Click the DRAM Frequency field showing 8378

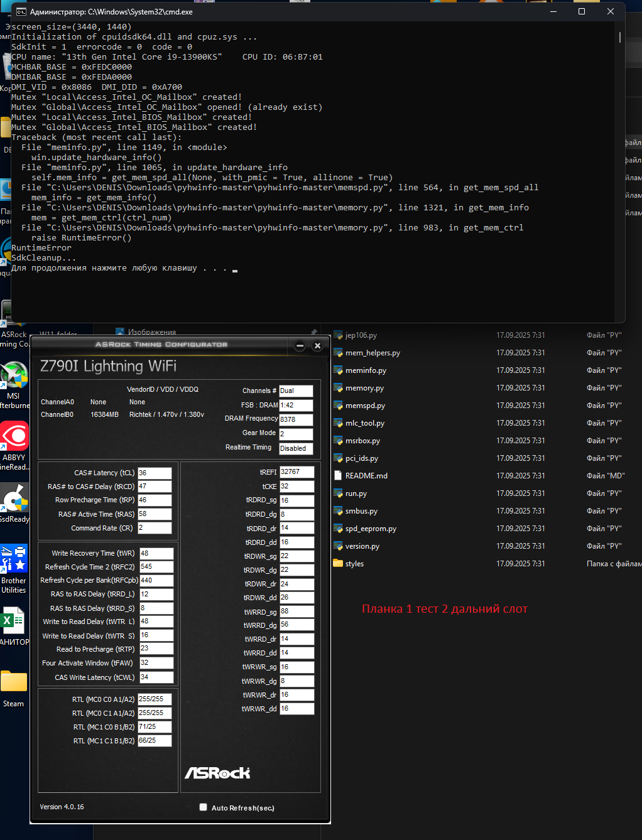296,419
